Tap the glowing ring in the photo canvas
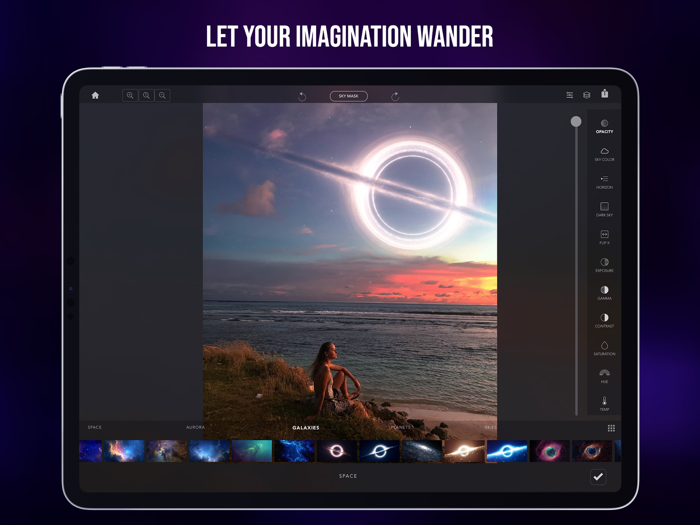700x525 pixels. click(x=412, y=196)
